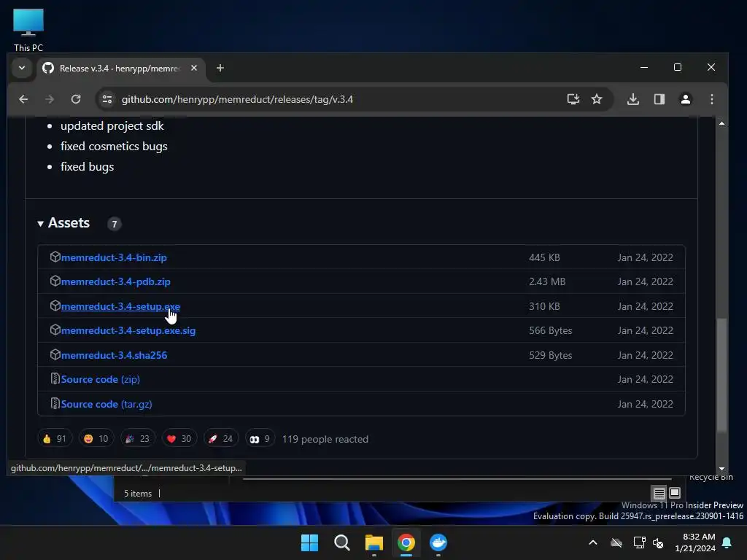747x560 pixels.
Task: Click the install app icon in address bar
Action: coord(573,99)
